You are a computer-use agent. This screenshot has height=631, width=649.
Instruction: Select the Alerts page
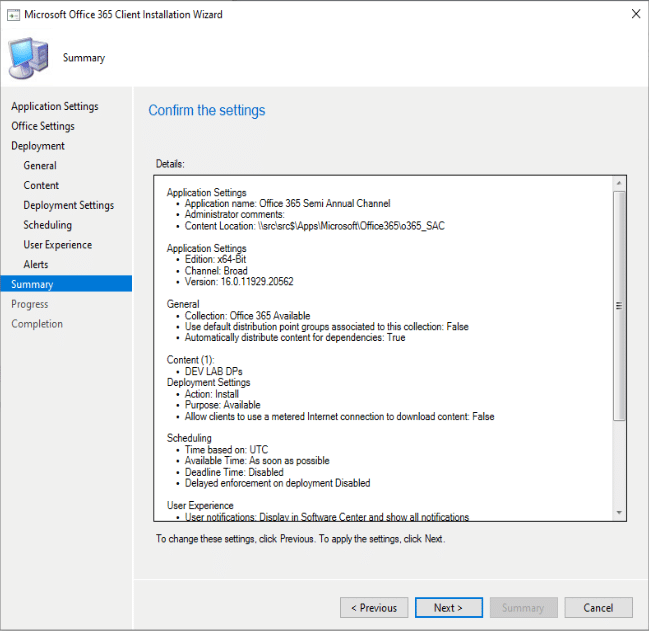coord(36,265)
